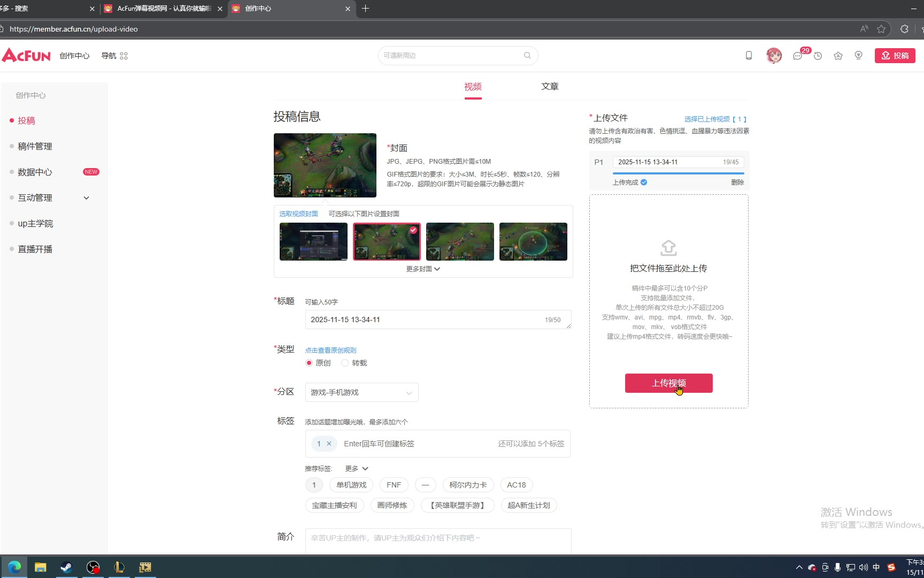The image size is (924, 578).
Task: Remove tag "1" using its x icon
Action: (x=329, y=444)
